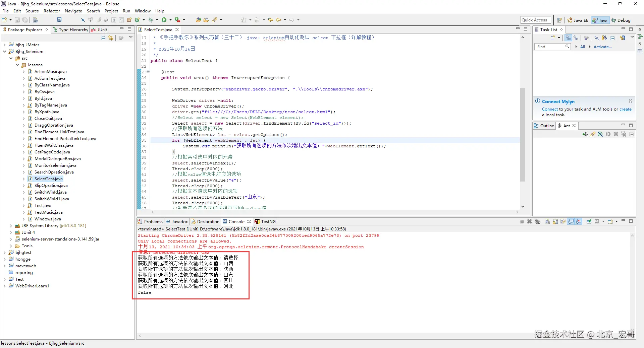The height and width of the screenshot is (348, 644).
Task: Click the Clear Console icon
Action: point(547,221)
